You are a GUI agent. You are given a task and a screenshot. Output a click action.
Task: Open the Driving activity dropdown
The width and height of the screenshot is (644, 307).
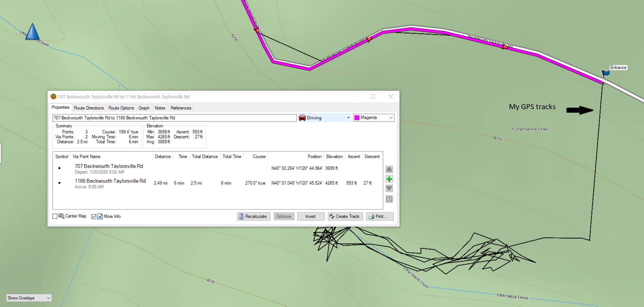tap(348, 118)
